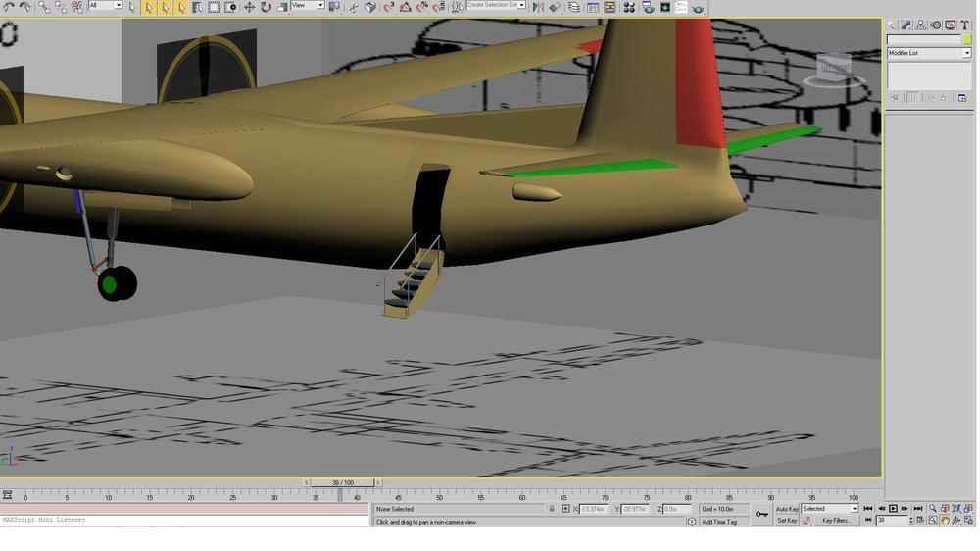This screenshot has width=980, height=551.
Task: Click the Undo arrow icon
Action: 8,7
